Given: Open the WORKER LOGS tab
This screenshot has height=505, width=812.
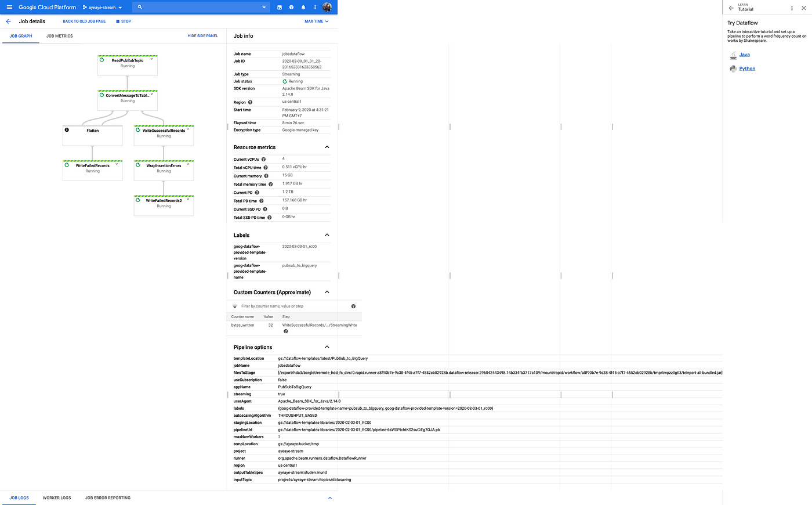Looking at the screenshot, I should [56, 497].
